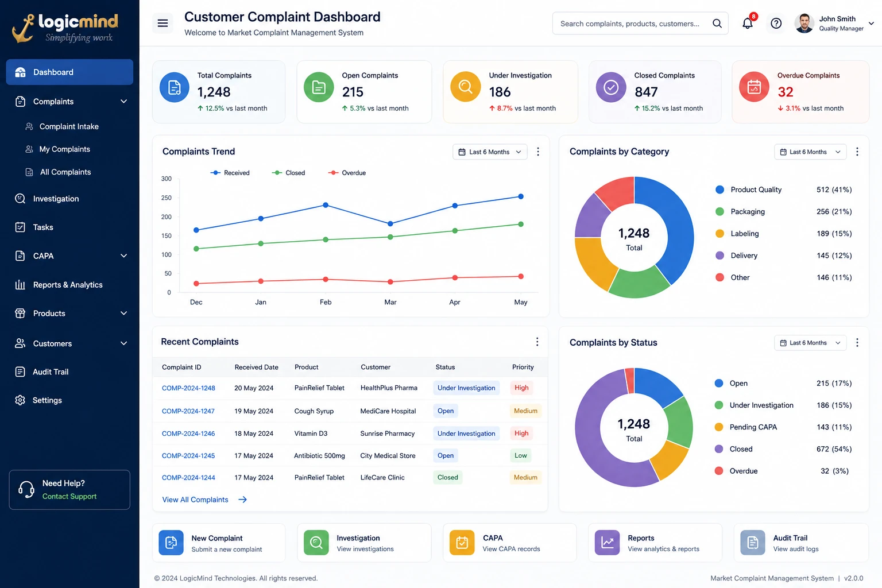Expand the Complaints sidebar chevron
Screen dimensions: 882x588
tap(123, 102)
